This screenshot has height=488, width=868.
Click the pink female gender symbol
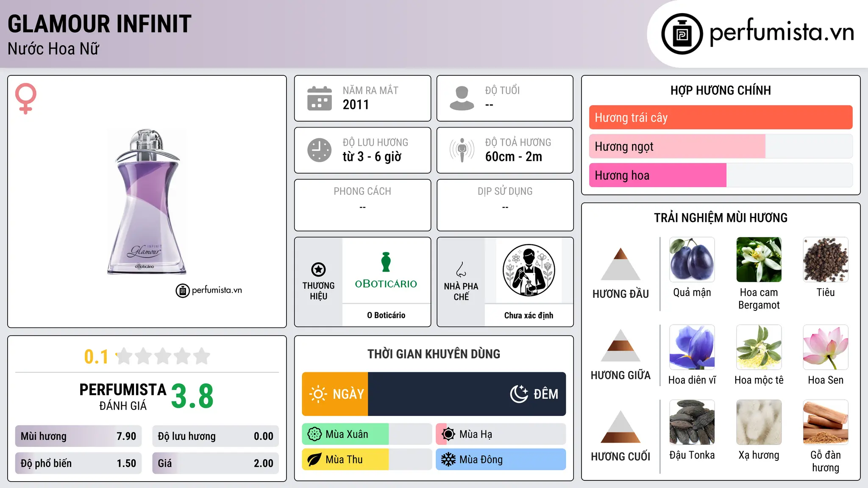26,98
